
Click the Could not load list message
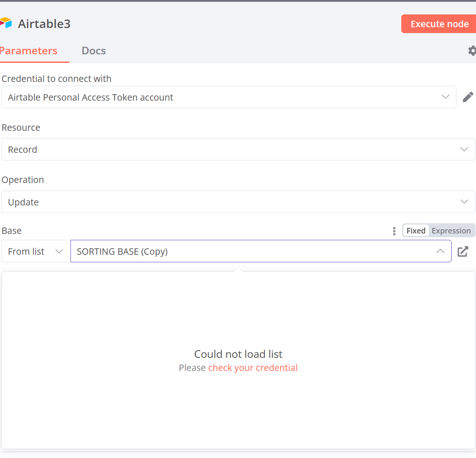point(238,354)
